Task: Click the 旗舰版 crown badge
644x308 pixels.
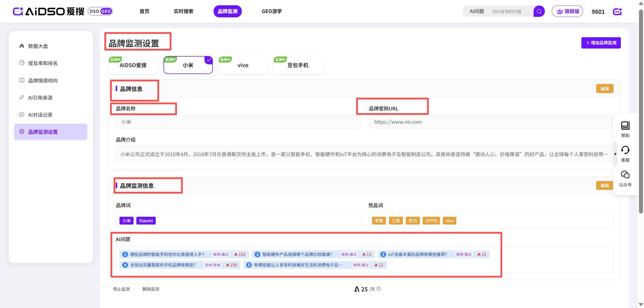Action: point(567,11)
